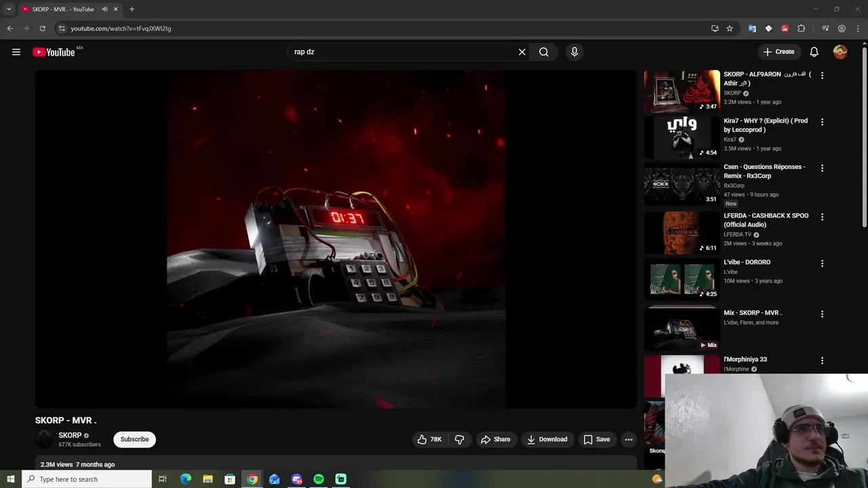This screenshot has height=488, width=868.
Task: Open the Csen Questions Réponses thumbnail
Action: (682, 184)
